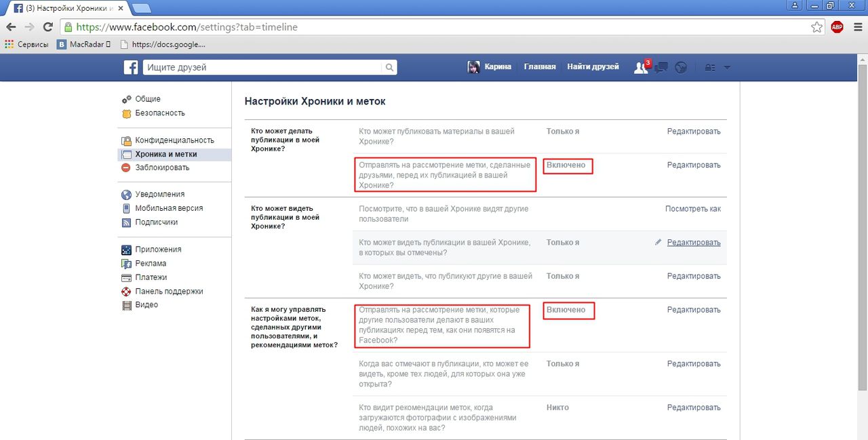Open Общие settings section
The height and width of the screenshot is (440, 868).
(x=148, y=99)
